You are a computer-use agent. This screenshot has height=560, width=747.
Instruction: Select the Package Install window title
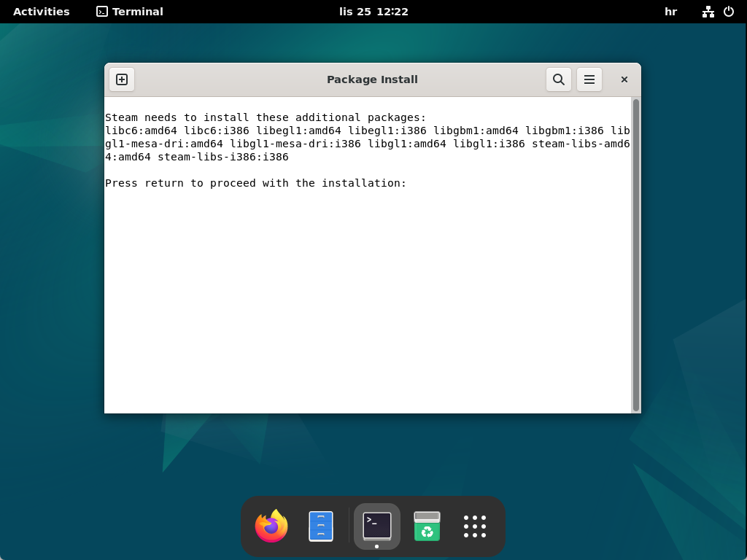(372, 79)
